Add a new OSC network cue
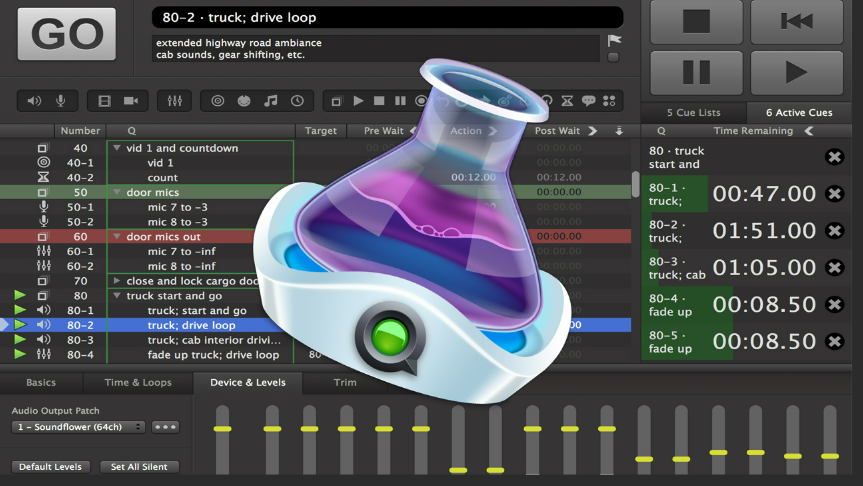This screenshot has width=863, height=486. pyautogui.click(x=218, y=101)
